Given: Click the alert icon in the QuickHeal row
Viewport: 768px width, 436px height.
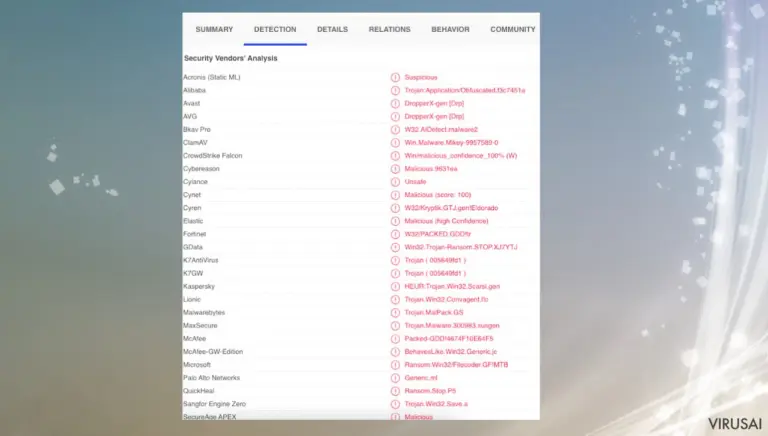Looking at the screenshot, I should pos(395,391).
